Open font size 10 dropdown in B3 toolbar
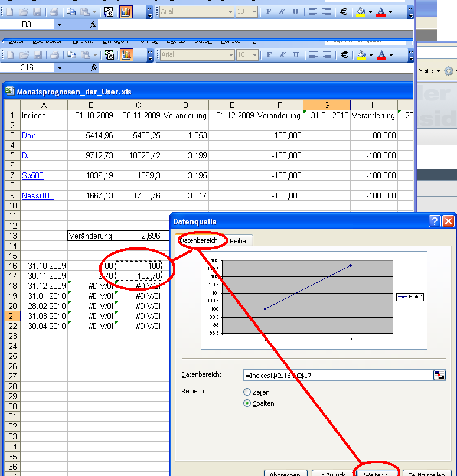457x476 pixels. pyautogui.click(x=254, y=12)
